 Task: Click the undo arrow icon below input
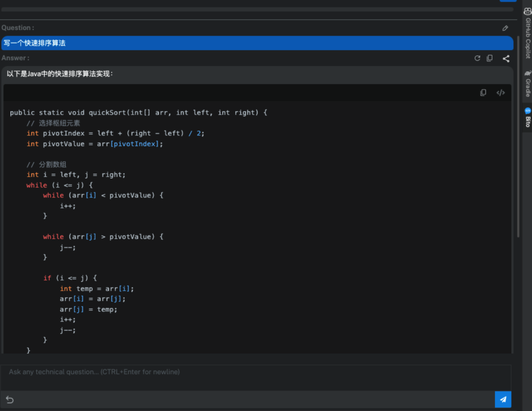click(x=10, y=400)
